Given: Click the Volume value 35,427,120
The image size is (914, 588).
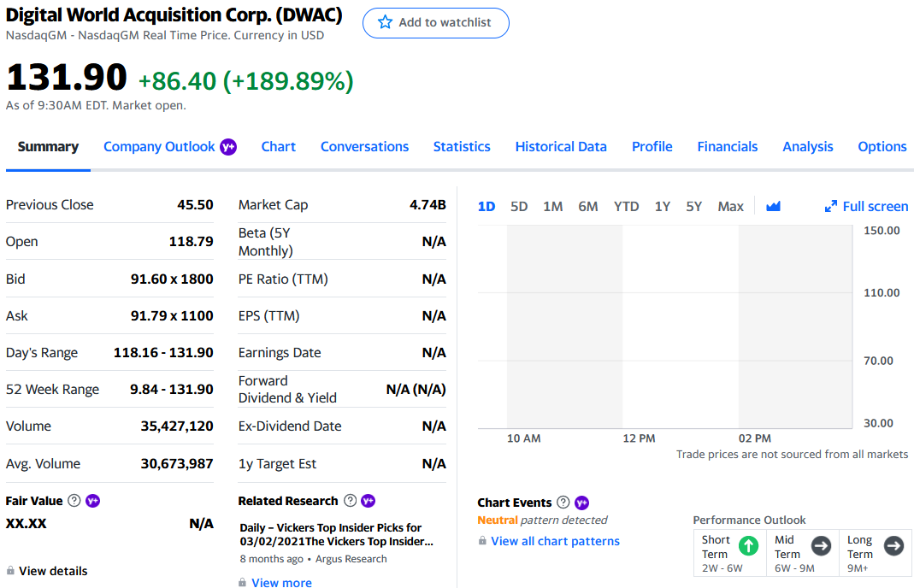Looking at the screenshot, I should [x=177, y=426].
